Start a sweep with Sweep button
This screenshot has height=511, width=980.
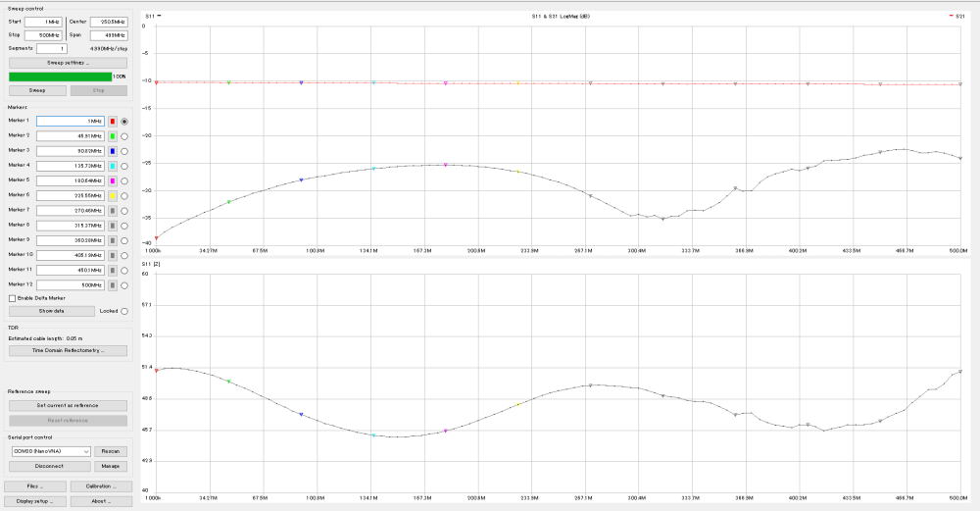pos(37,90)
